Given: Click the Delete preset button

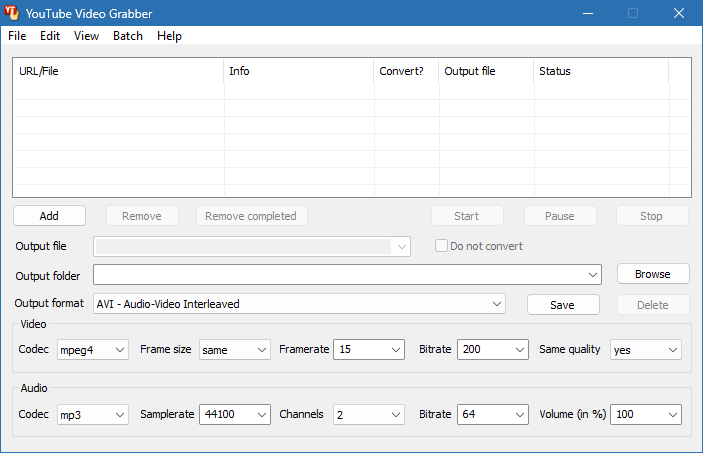Looking at the screenshot, I should [x=653, y=305].
